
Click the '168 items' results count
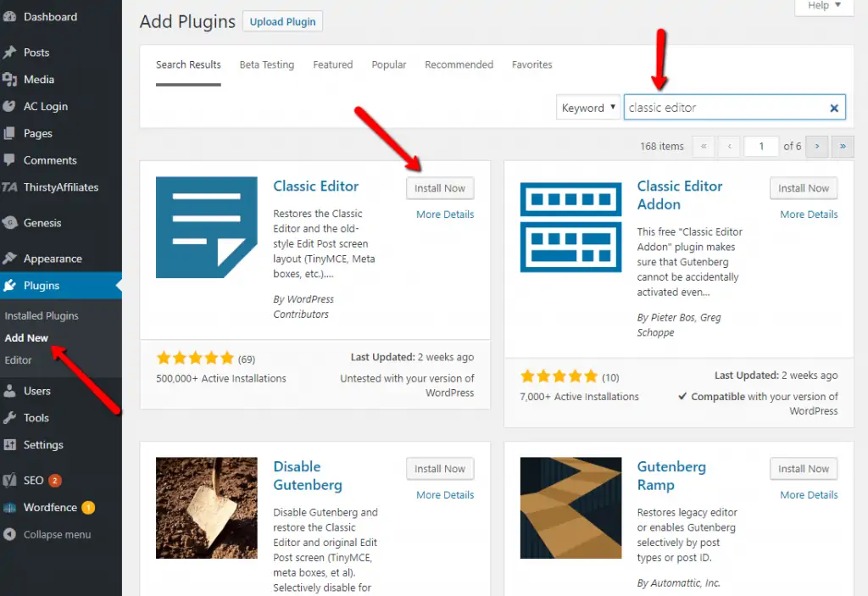click(x=661, y=146)
